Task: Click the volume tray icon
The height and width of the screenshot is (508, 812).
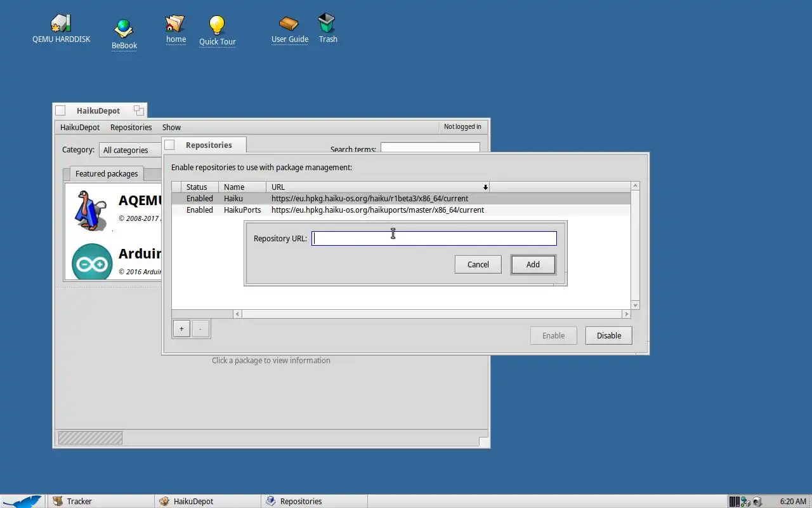Action: (x=757, y=501)
